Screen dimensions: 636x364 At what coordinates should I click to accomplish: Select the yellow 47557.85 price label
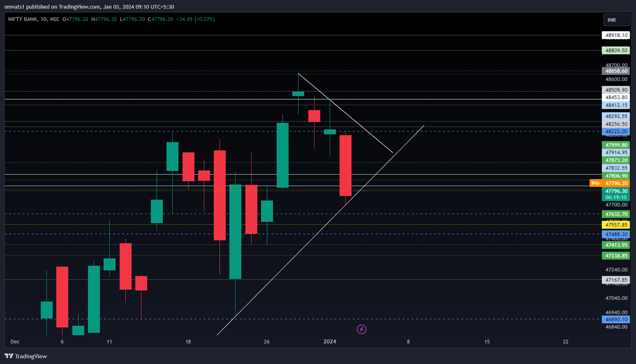click(616, 225)
